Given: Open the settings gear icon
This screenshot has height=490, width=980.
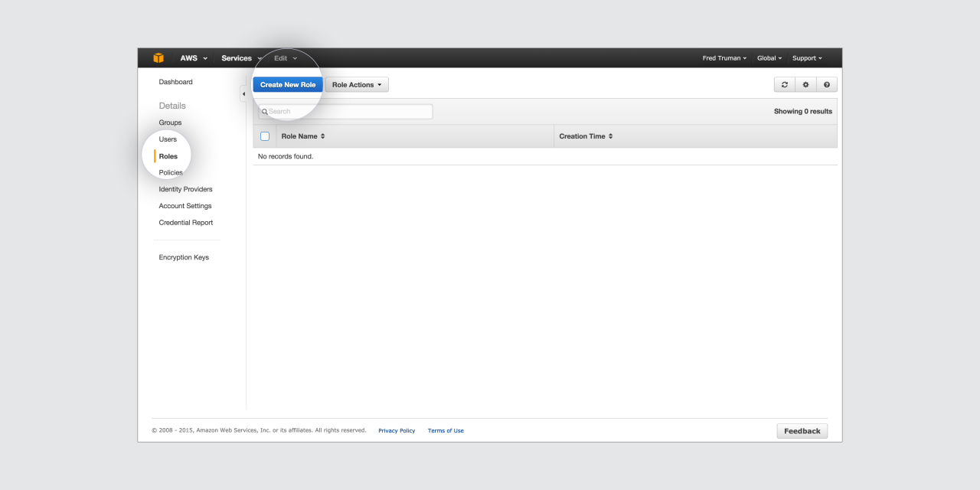Looking at the screenshot, I should coord(805,85).
